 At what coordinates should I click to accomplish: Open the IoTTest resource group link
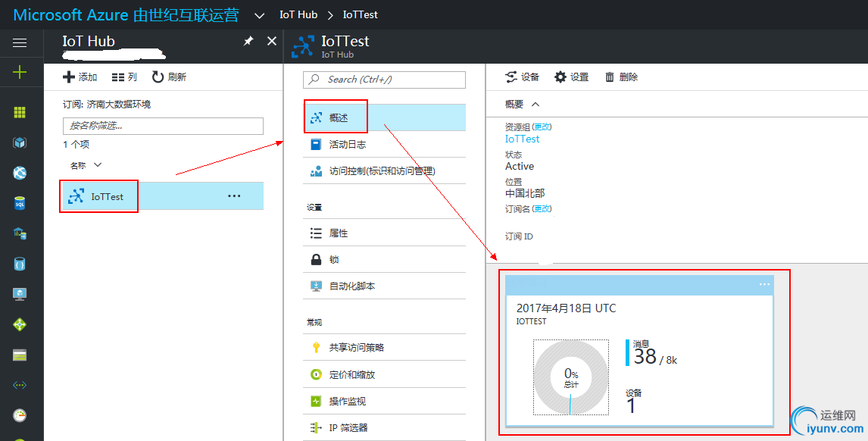522,139
